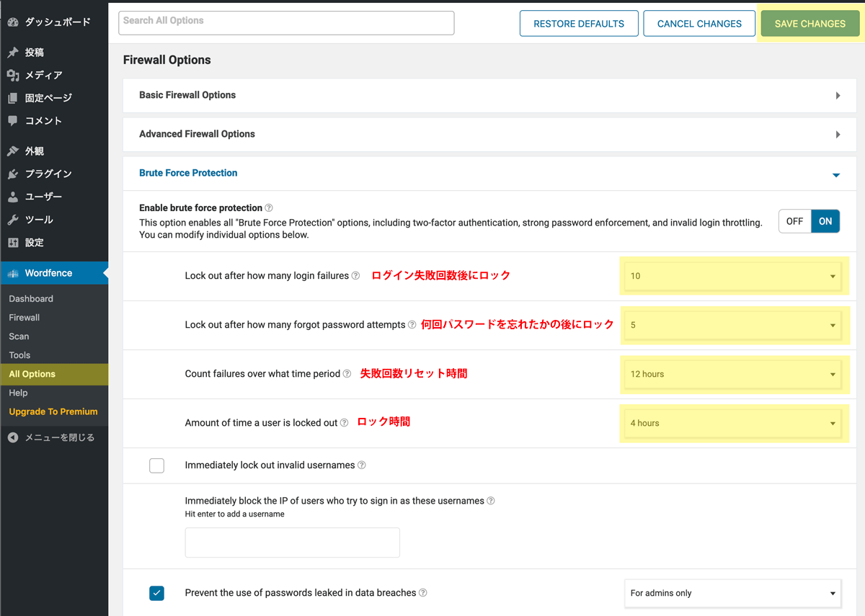The width and height of the screenshot is (865, 616).
Task: Open help icon beside Count failures time period
Action: [347, 374]
